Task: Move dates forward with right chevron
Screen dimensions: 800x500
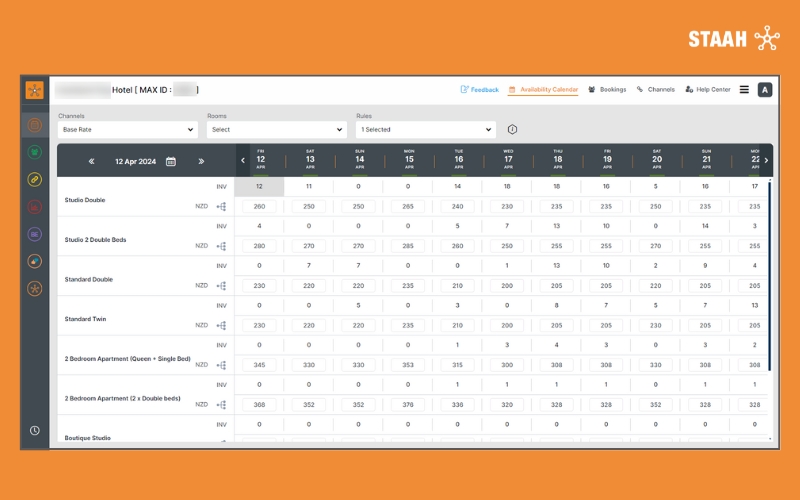Action: pyautogui.click(x=766, y=160)
